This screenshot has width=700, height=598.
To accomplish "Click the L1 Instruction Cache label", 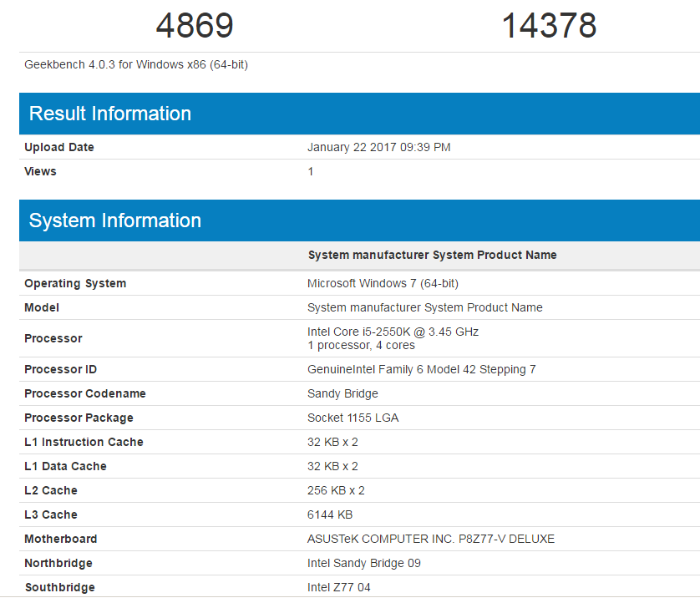I will 84,442.
